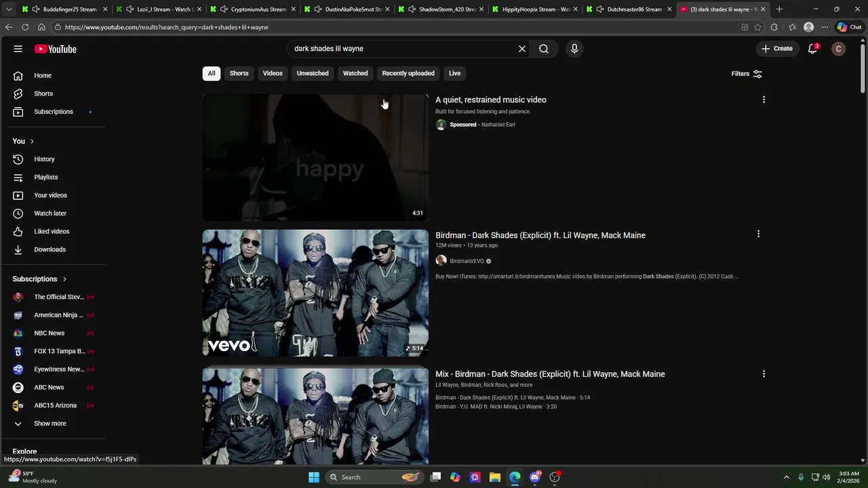Click the YouTube logo
This screenshot has width=868, height=488.
pyautogui.click(x=56, y=49)
